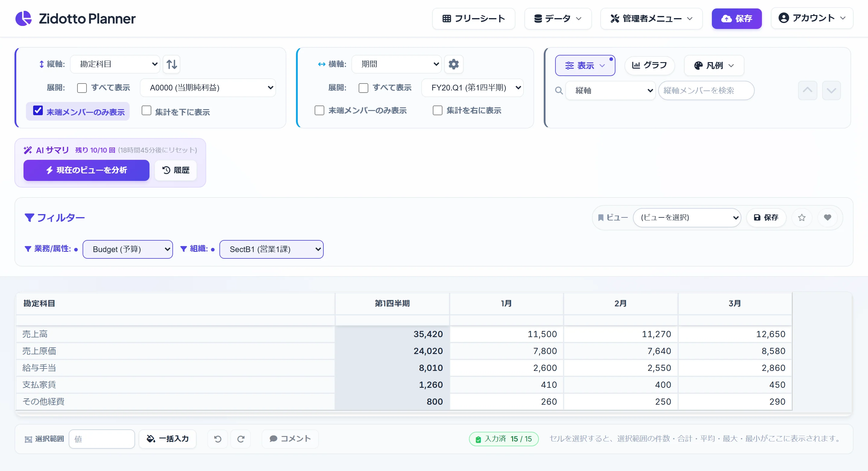Click the horizontal axis arrow icon beside 横軸
Image resolution: width=868 pixels, height=471 pixels.
322,64
